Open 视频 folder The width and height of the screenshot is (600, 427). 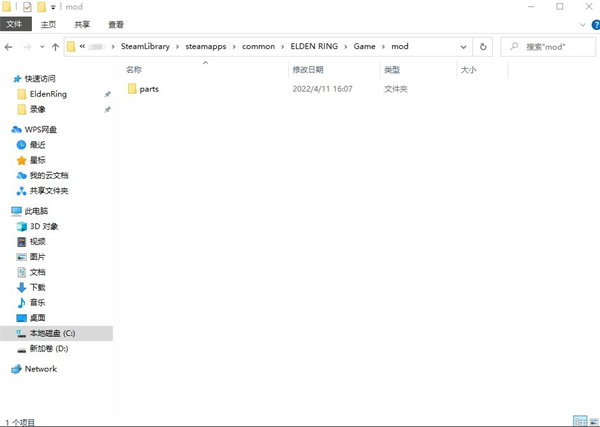pyautogui.click(x=37, y=241)
